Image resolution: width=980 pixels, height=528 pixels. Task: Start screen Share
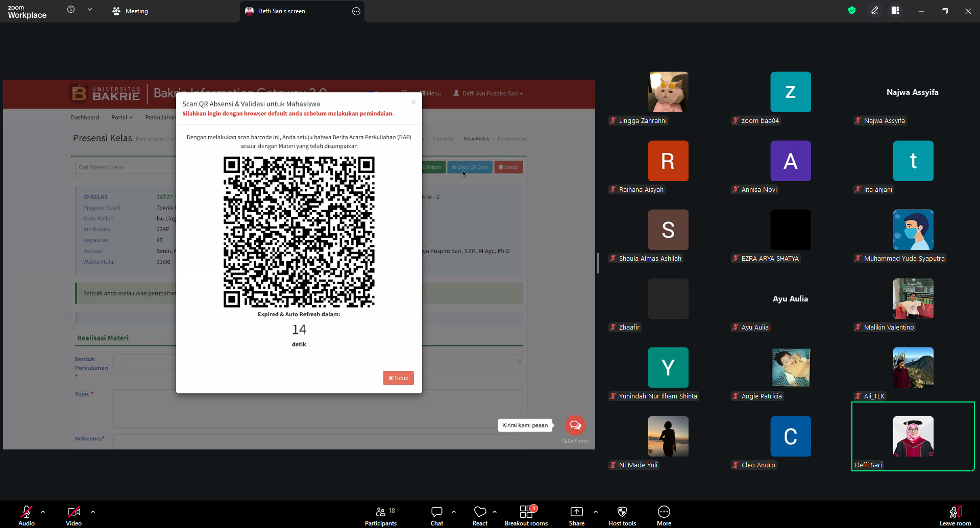click(577, 515)
